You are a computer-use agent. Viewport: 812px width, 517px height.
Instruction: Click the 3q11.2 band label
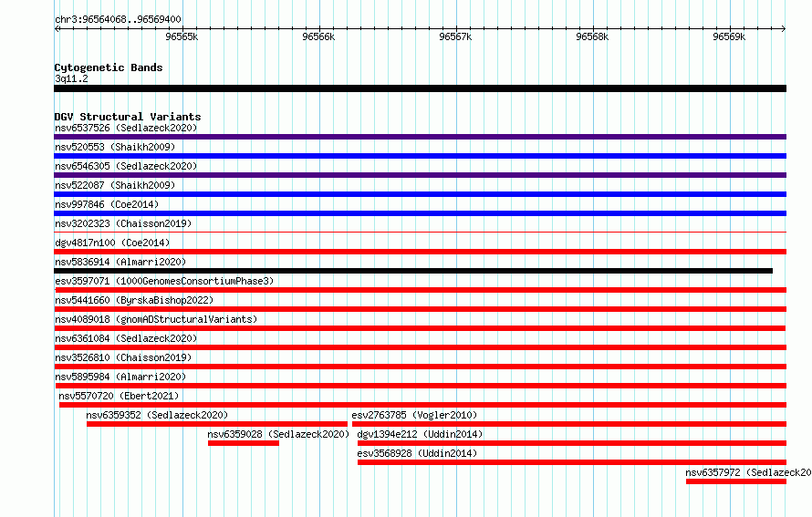click(x=71, y=78)
